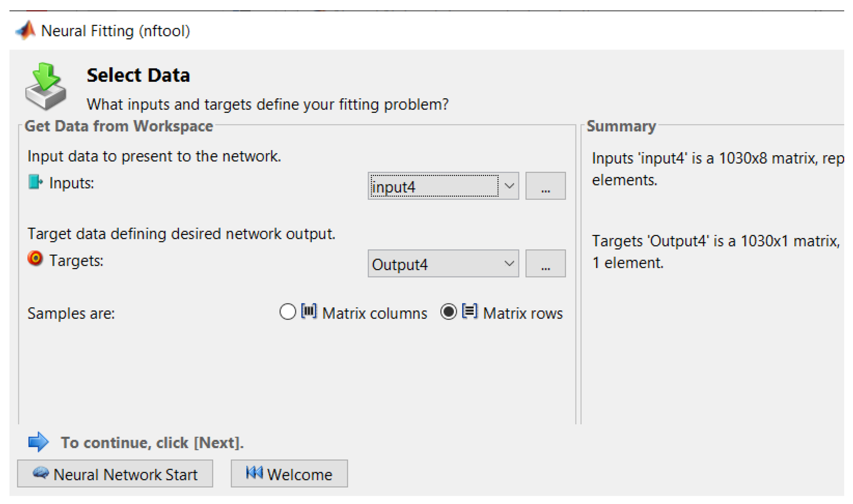Click the rewind icon on Welcome button
This screenshot has height=504, width=853.
point(254,473)
